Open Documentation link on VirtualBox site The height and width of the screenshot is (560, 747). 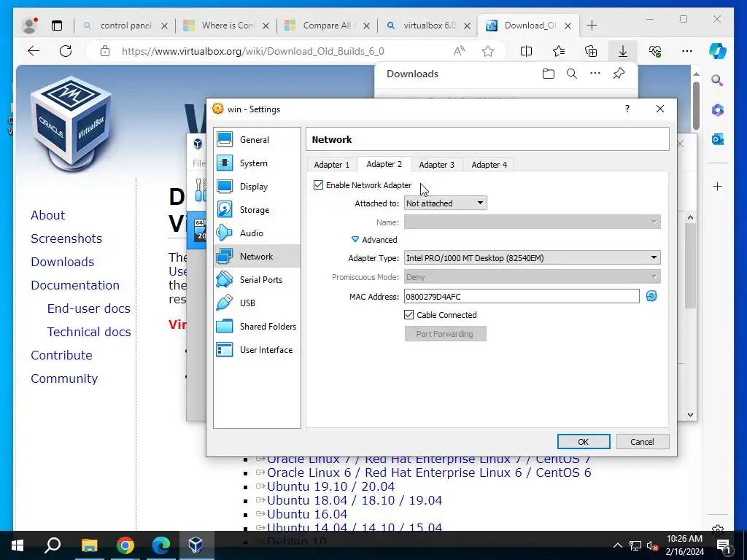[75, 285]
